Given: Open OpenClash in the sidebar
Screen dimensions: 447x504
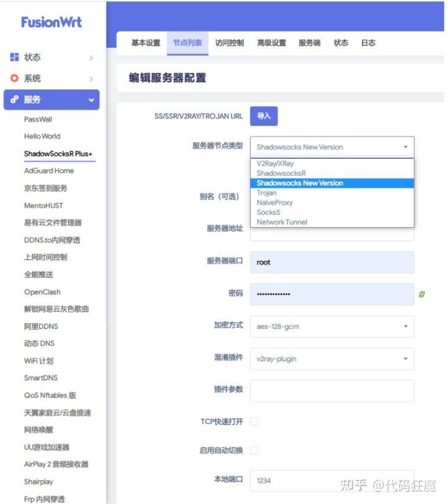Looking at the screenshot, I should coord(42,292).
